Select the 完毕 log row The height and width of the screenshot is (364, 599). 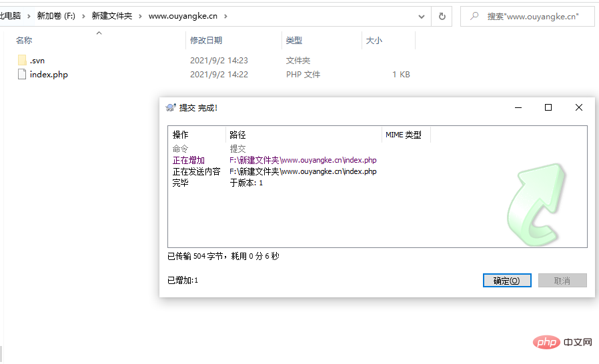[x=217, y=183]
